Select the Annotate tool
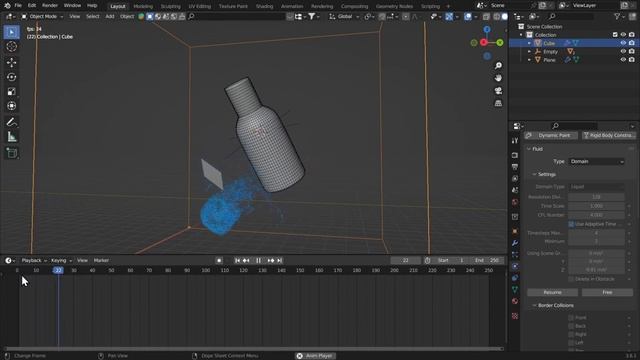The image size is (640, 360). (x=11, y=122)
